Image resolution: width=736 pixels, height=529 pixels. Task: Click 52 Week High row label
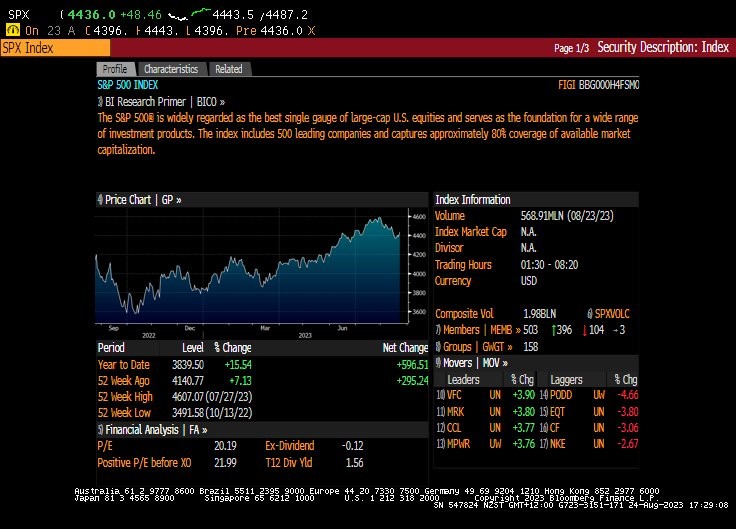coord(125,397)
